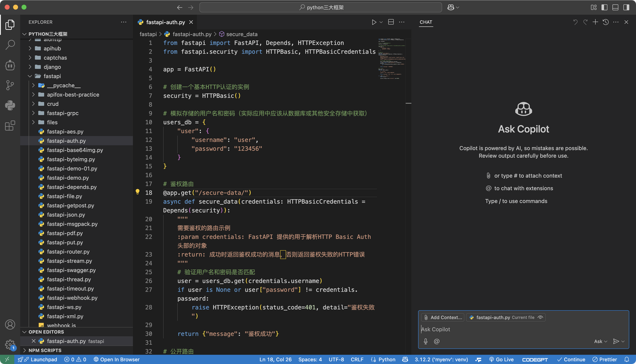Click the fastapi breadcrumb folder
636x364 pixels.
[x=148, y=34]
